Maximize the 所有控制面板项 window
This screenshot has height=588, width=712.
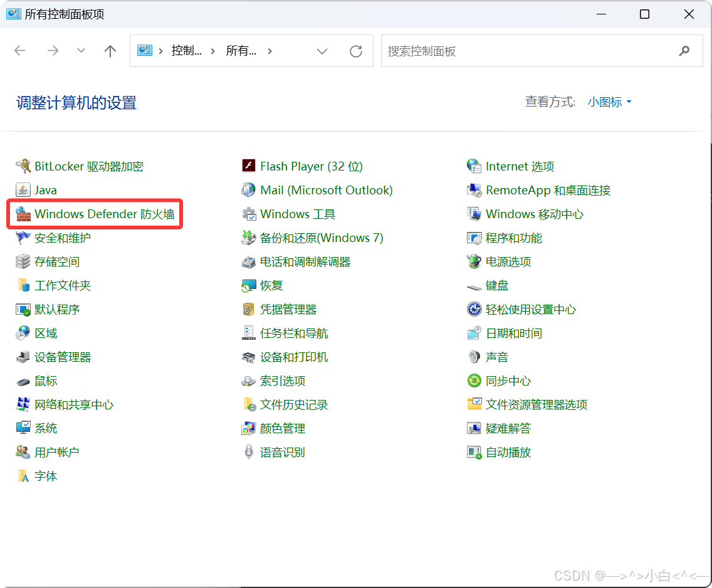coord(644,14)
